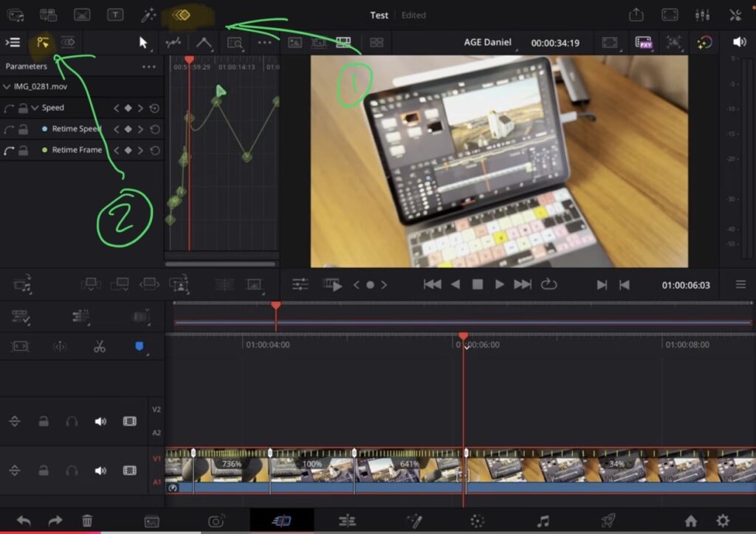Toggle the lock on the Speed row

click(x=23, y=108)
